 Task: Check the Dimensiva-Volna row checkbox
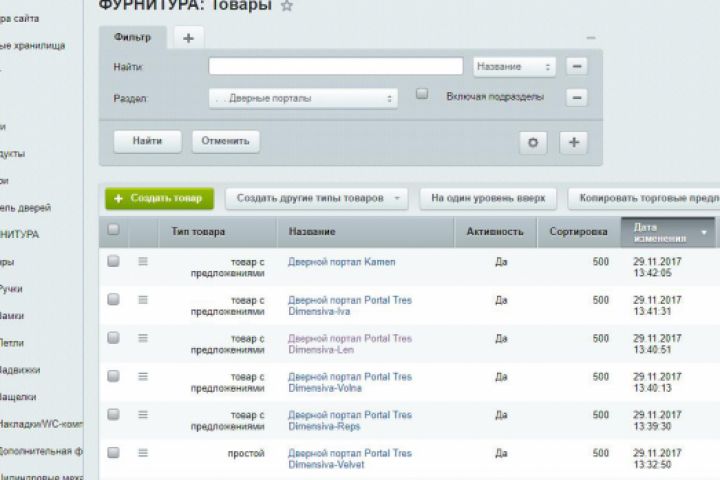(113, 376)
